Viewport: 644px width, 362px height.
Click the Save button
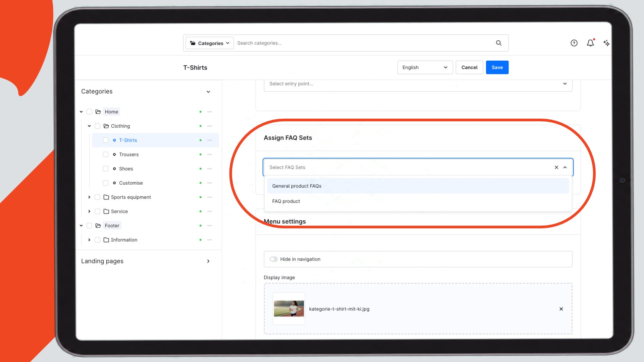click(497, 67)
